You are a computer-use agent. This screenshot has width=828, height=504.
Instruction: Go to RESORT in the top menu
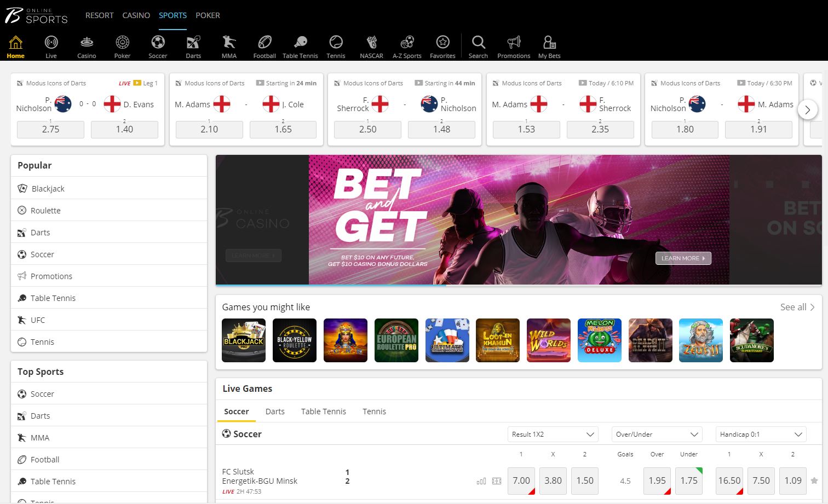99,15
